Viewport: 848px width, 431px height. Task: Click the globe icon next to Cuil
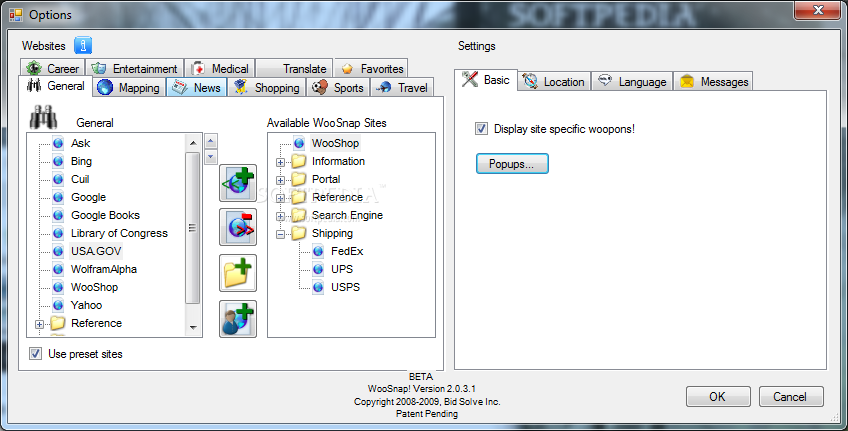58,179
